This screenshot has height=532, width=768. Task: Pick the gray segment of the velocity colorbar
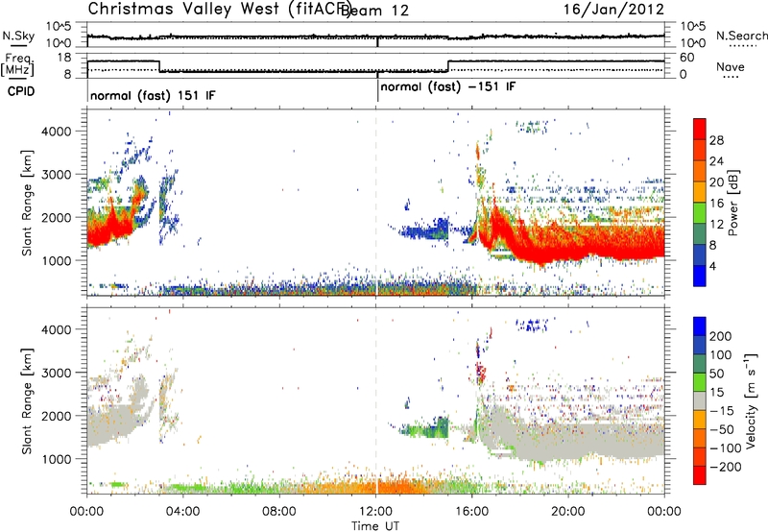[700, 400]
